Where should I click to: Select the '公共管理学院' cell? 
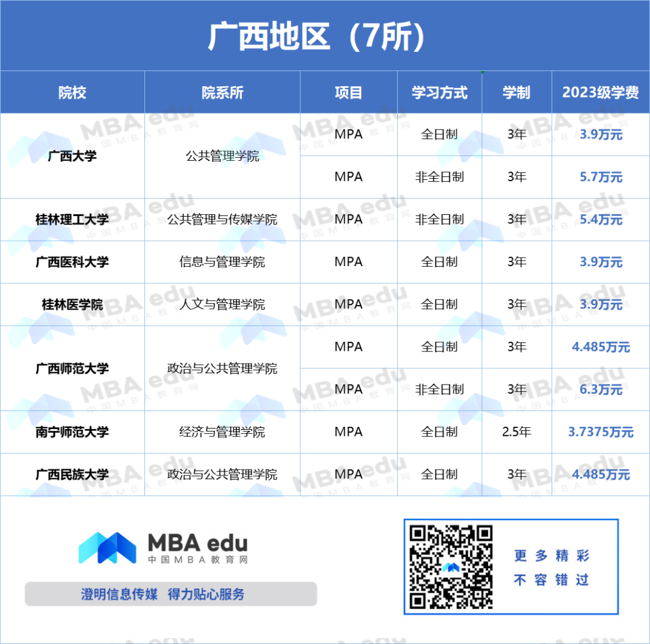click(222, 156)
